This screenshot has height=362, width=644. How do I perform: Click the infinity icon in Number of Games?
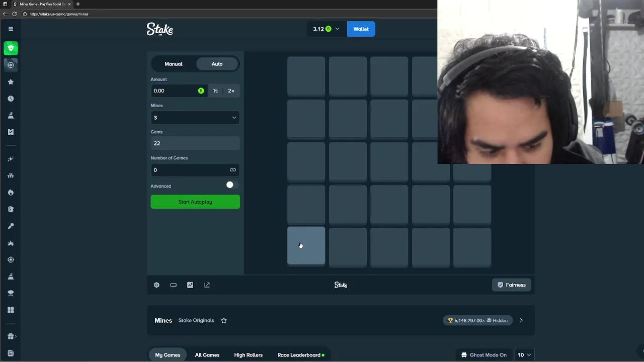click(232, 170)
